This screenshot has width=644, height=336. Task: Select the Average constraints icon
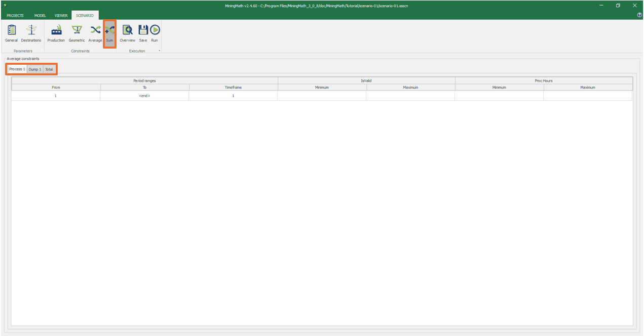coord(95,33)
